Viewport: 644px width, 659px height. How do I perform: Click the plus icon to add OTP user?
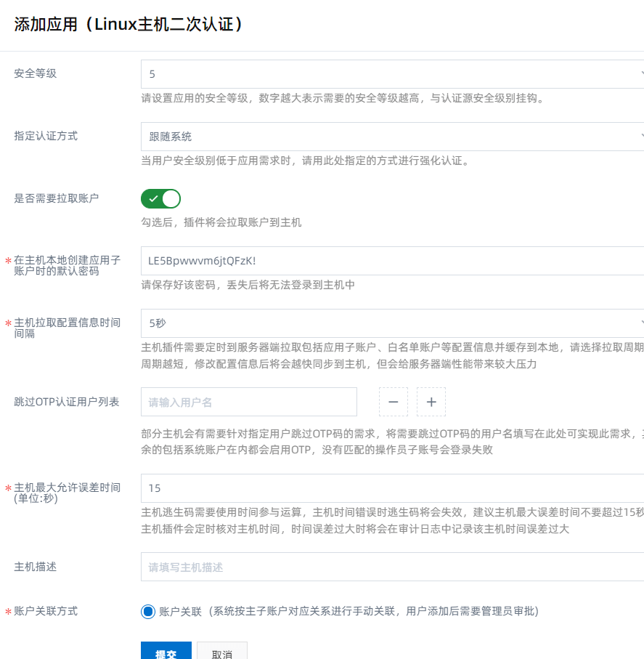pos(431,402)
